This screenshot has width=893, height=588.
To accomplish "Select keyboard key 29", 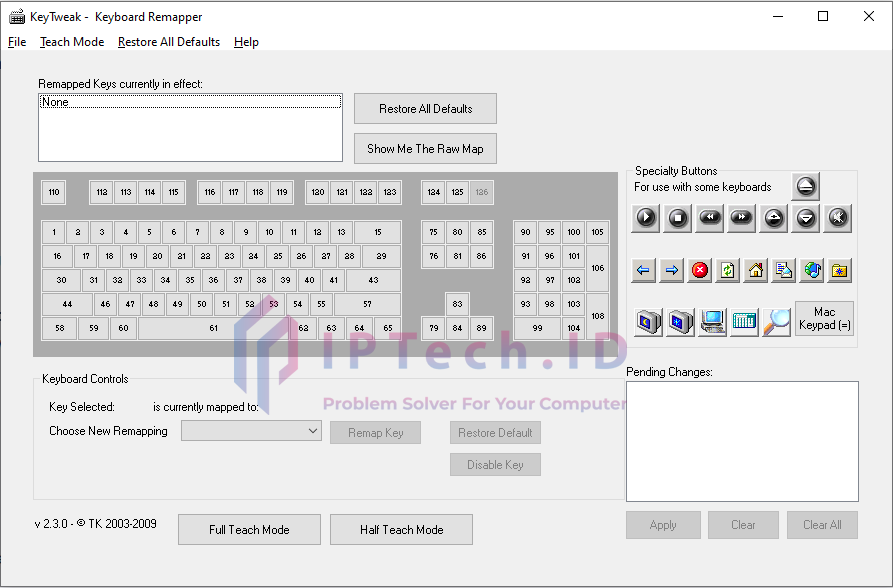I will tap(382, 256).
